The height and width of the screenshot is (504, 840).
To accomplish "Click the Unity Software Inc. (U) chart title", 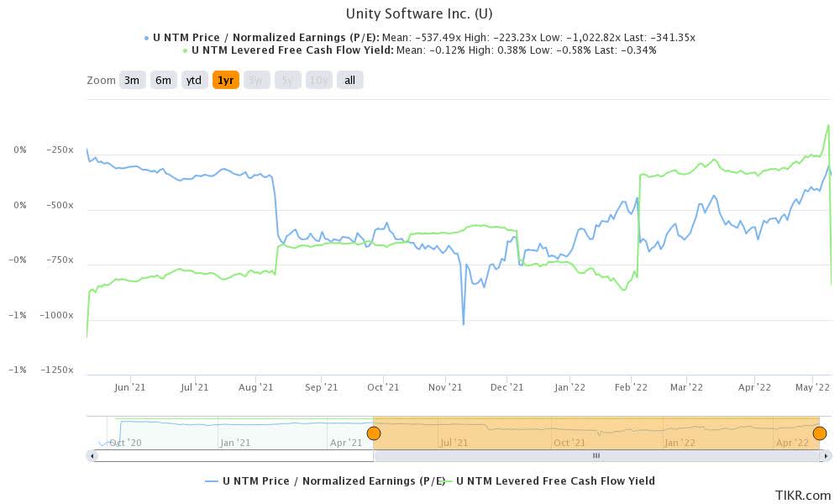I will tap(418, 13).
